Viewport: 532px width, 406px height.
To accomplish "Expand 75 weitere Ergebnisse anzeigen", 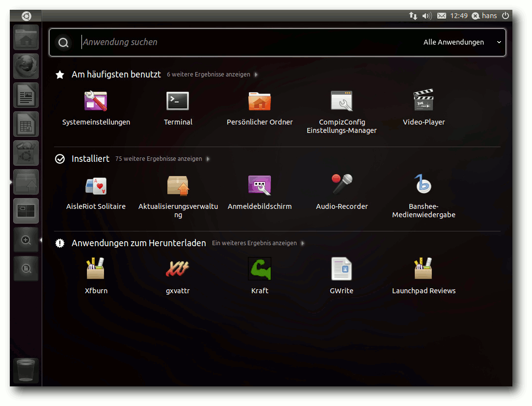I will pyautogui.click(x=162, y=159).
